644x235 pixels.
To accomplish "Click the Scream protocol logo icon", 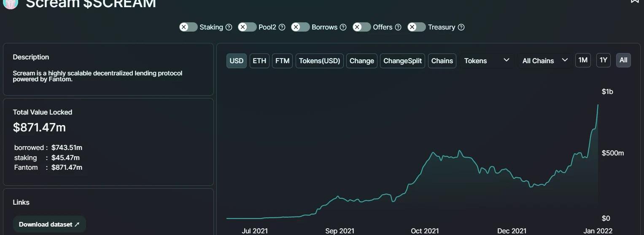I will click(x=11, y=3).
